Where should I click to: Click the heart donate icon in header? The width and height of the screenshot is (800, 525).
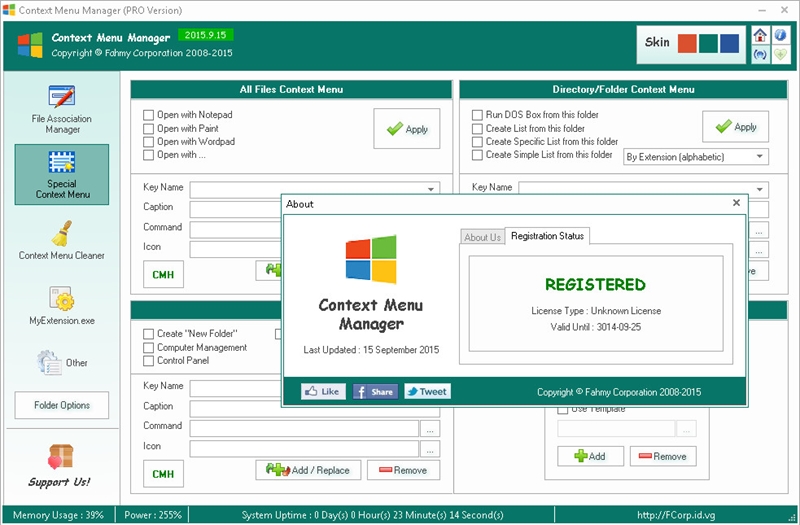pyautogui.click(x=780, y=54)
